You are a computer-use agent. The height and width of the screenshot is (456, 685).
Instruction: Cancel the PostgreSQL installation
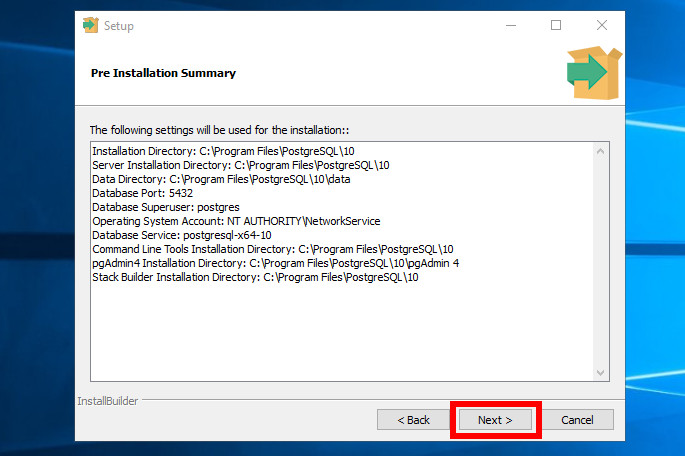pos(577,420)
